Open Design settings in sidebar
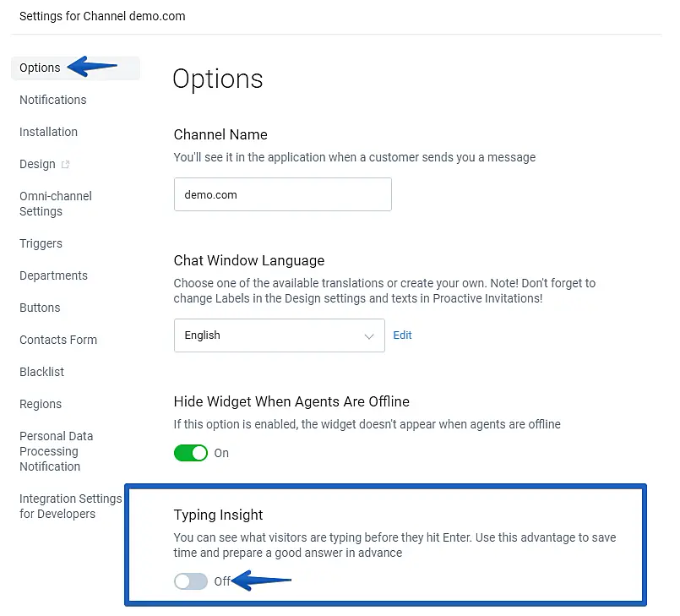Image resolution: width=680 pixels, height=616 pixels. 37,164
